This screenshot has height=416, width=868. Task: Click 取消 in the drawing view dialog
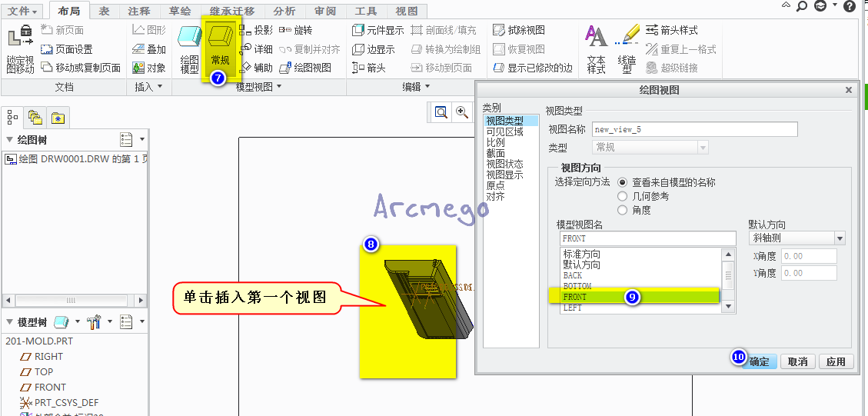tap(798, 361)
